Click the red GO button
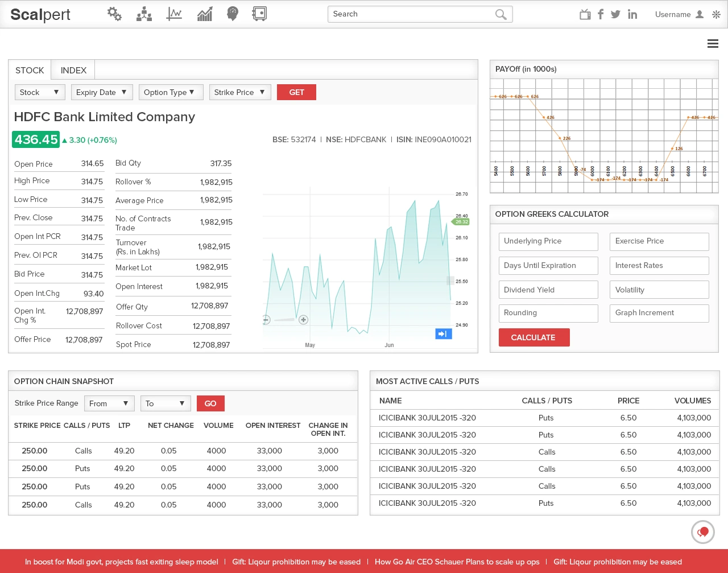Viewport: 728px width, 573px height. coord(210,403)
